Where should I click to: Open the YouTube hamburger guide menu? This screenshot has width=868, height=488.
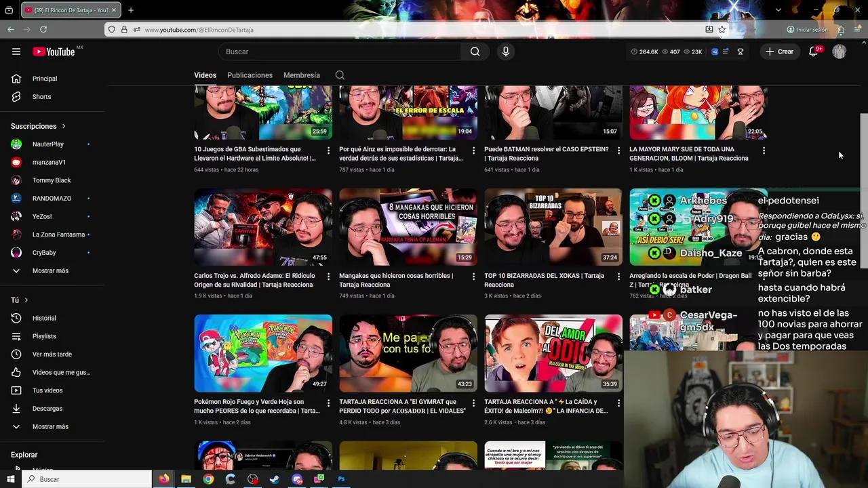coord(16,52)
